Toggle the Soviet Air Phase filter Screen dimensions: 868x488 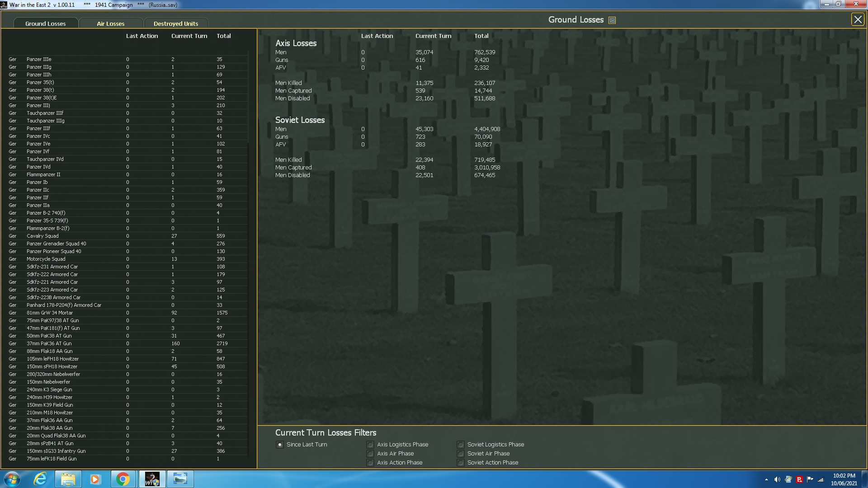click(x=461, y=454)
